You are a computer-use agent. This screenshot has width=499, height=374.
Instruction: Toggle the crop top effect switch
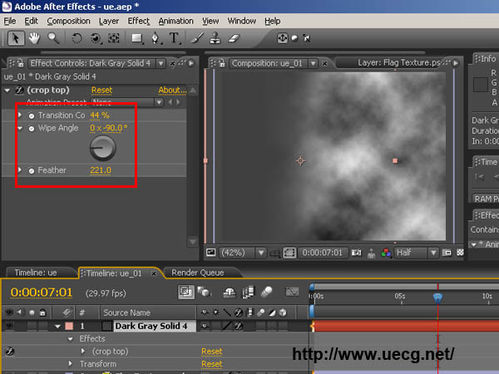tap(19, 90)
